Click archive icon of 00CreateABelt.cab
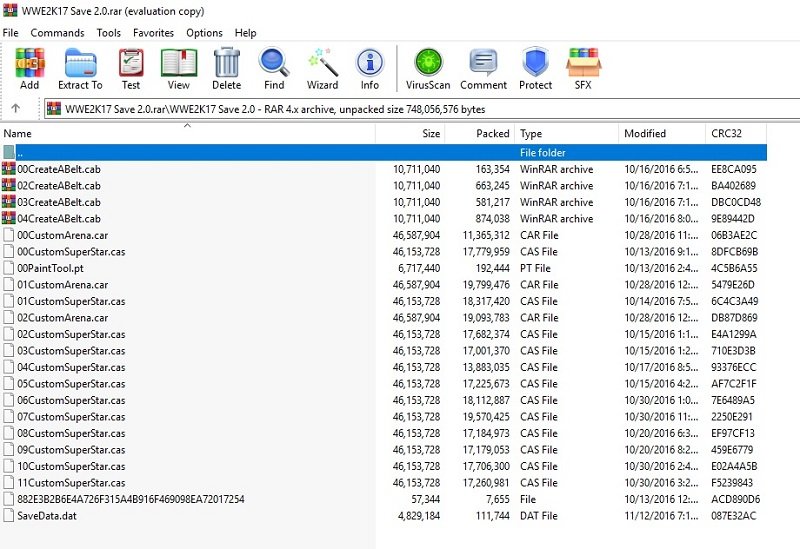Screen dimensions: 800x549 click(9, 169)
